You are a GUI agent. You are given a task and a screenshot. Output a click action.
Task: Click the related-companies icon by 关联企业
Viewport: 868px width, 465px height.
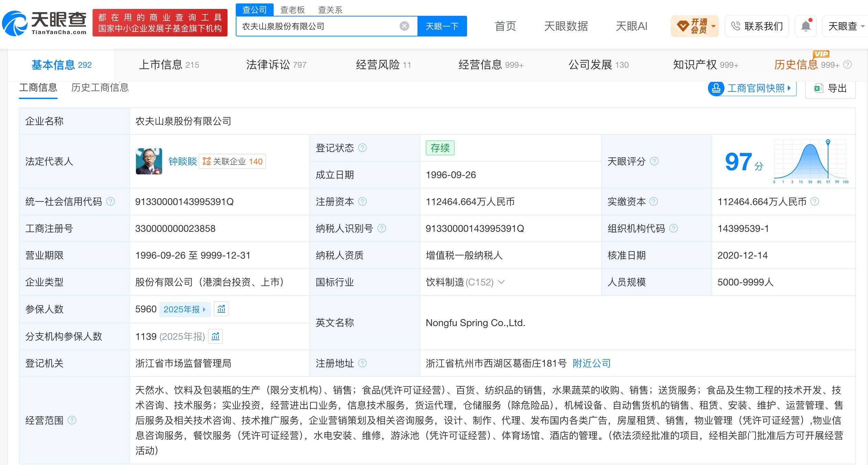207,161
